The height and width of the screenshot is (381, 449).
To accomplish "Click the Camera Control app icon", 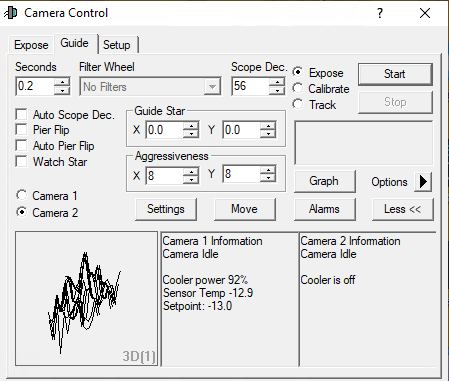I will (10, 13).
